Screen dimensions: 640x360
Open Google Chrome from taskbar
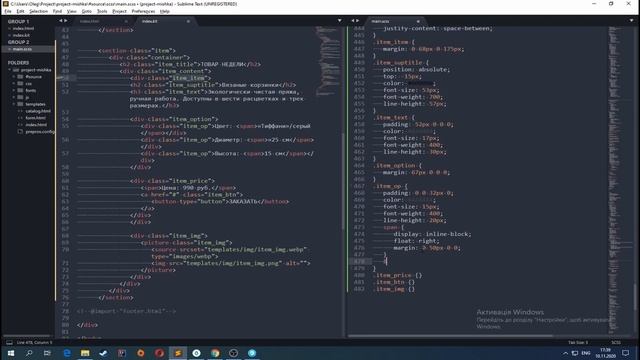215,353
